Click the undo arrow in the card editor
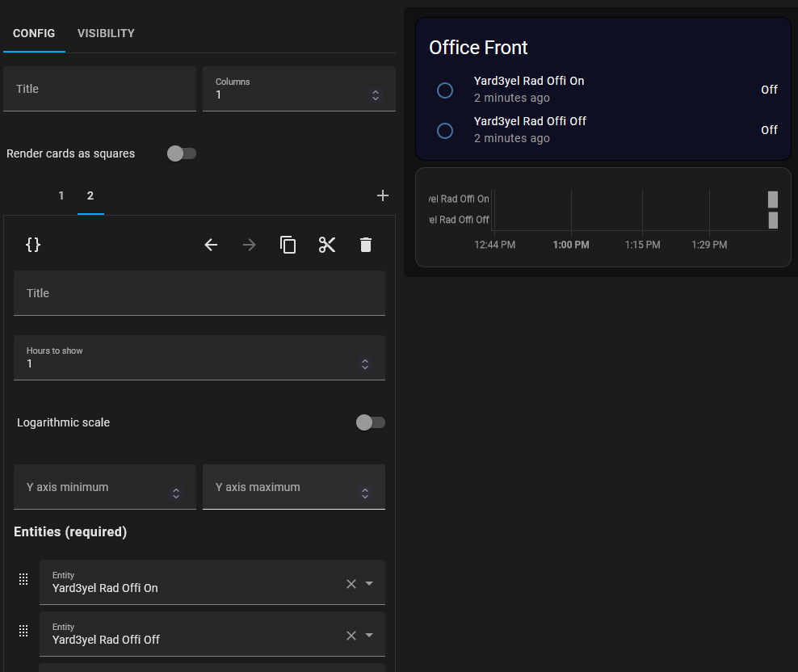The width and height of the screenshot is (798, 672). (x=211, y=245)
